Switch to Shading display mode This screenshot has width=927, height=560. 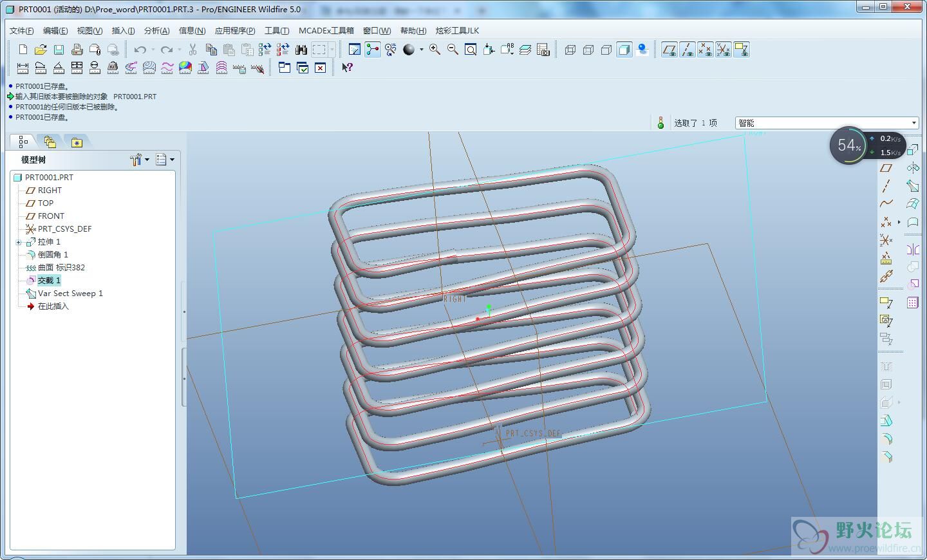coord(624,50)
